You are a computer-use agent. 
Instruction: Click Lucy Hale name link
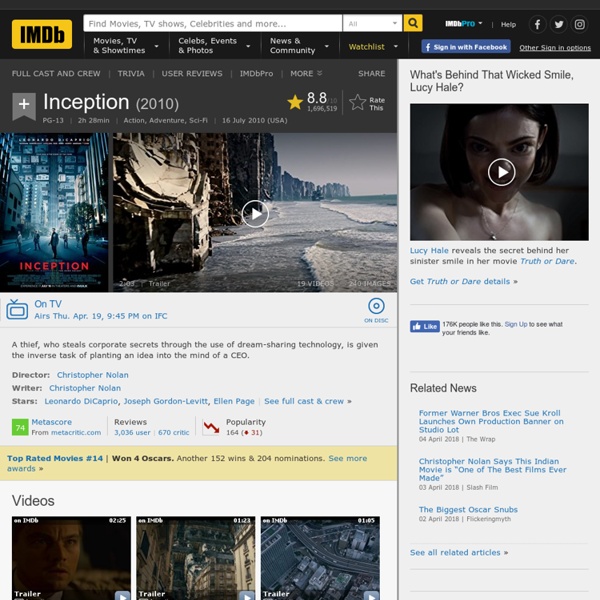(429, 250)
